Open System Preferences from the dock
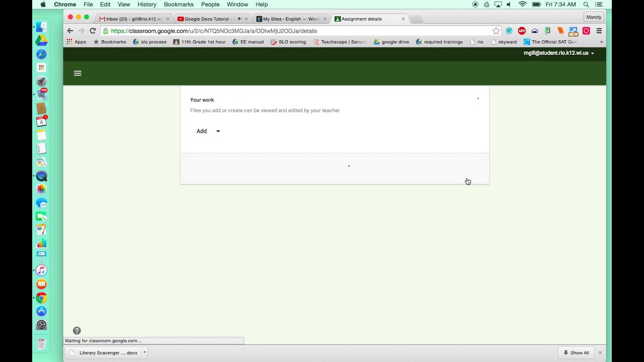The height and width of the screenshot is (362, 644). coord(41,325)
